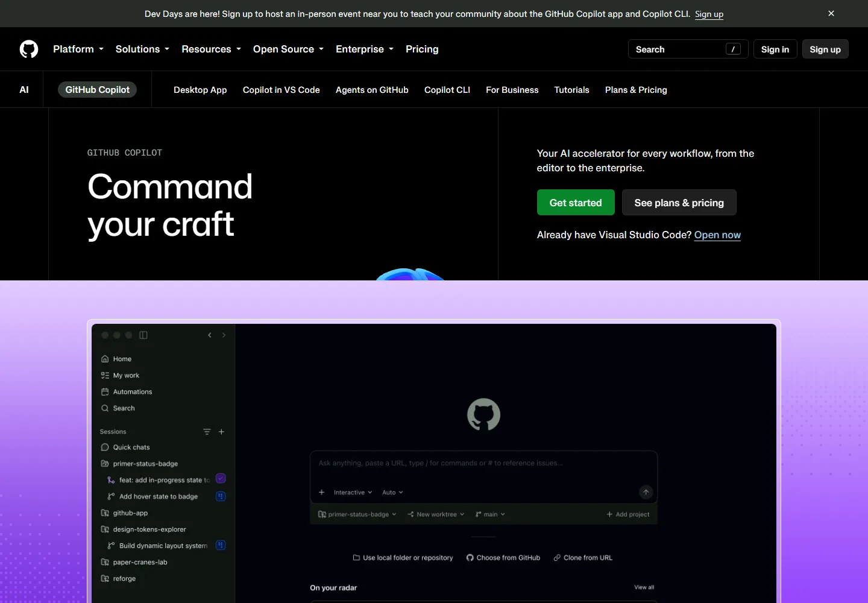Open the Add hover state to badge session

point(159,497)
